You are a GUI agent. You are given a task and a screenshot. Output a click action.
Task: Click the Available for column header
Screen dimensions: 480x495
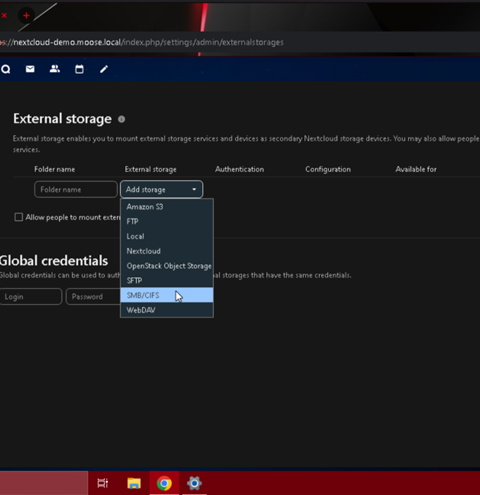(x=416, y=169)
